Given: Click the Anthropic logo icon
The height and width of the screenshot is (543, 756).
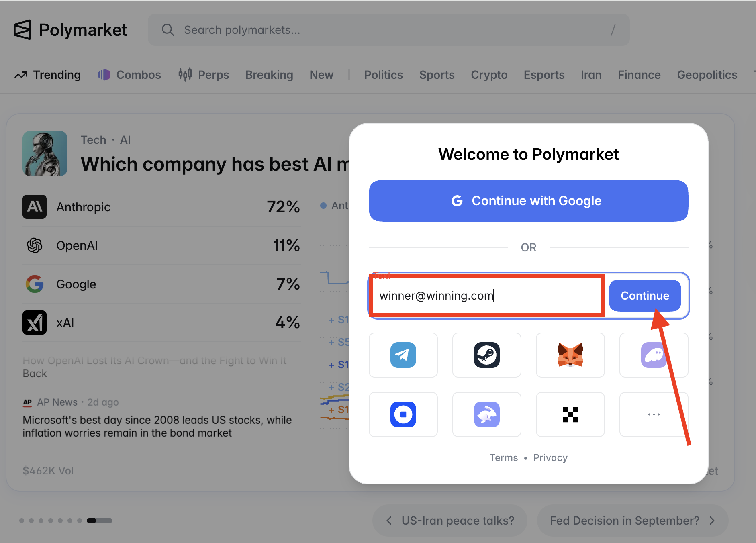Looking at the screenshot, I should [x=35, y=207].
